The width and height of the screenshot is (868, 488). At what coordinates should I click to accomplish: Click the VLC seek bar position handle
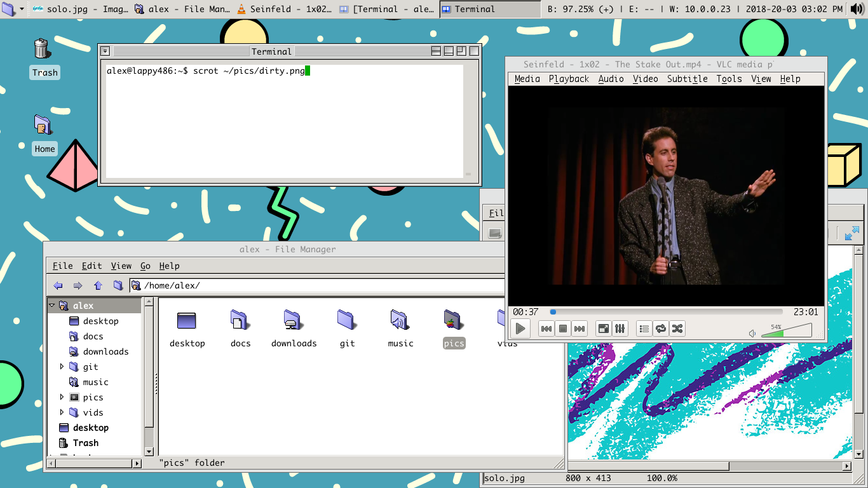point(553,312)
